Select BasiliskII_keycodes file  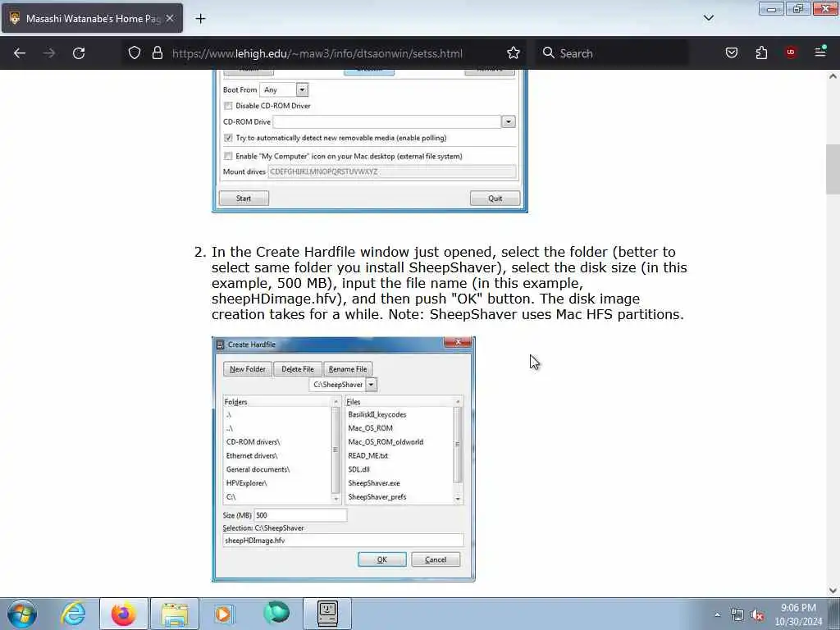pyautogui.click(x=377, y=414)
